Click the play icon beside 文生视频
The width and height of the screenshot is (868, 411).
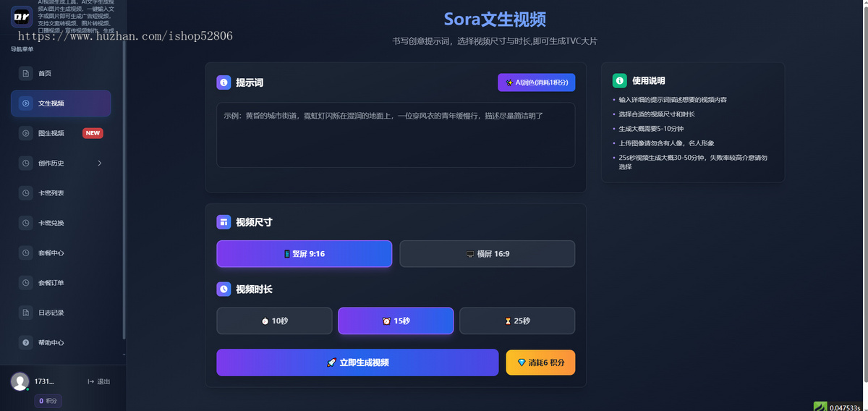26,103
